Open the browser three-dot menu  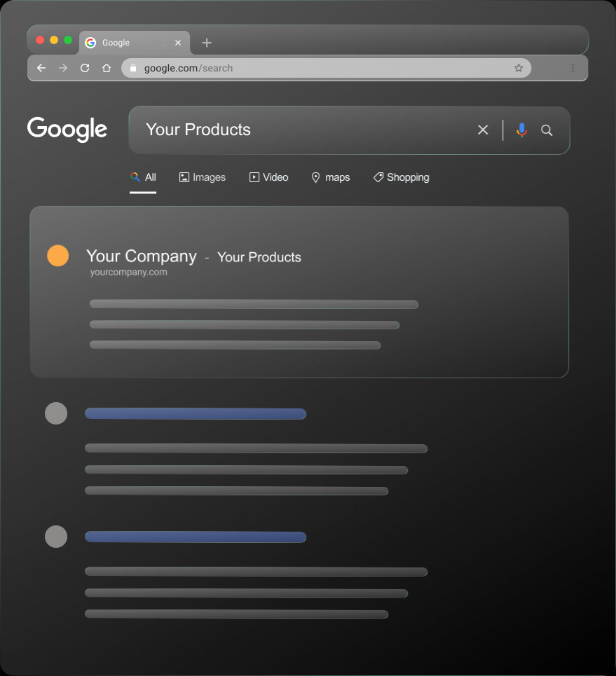click(573, 68)
